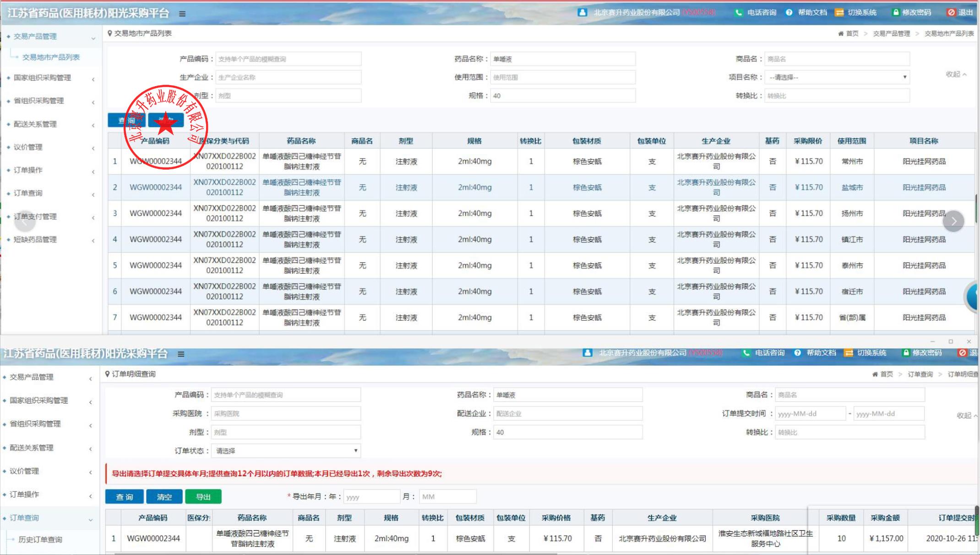Expand 省组织采购管理 in lower sidebar
The width and height of the screenshot is (980, 555).
49,424
